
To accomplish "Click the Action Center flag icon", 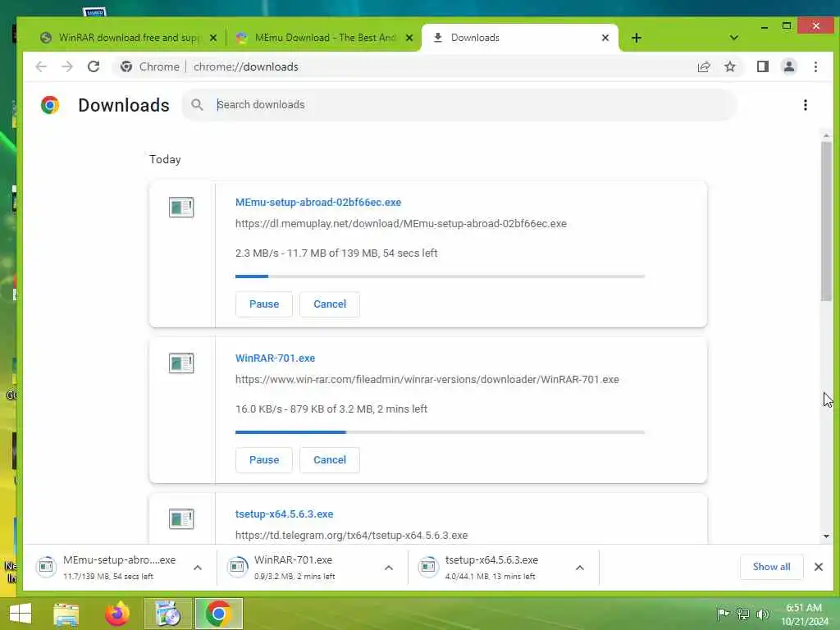I will [723, 614].
